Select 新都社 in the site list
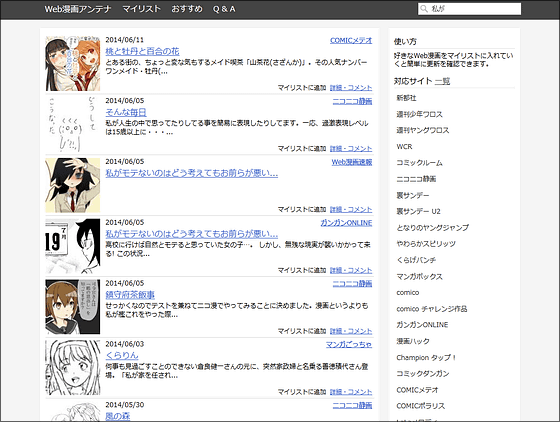This screenshot has height=422, width=560. 406,98
